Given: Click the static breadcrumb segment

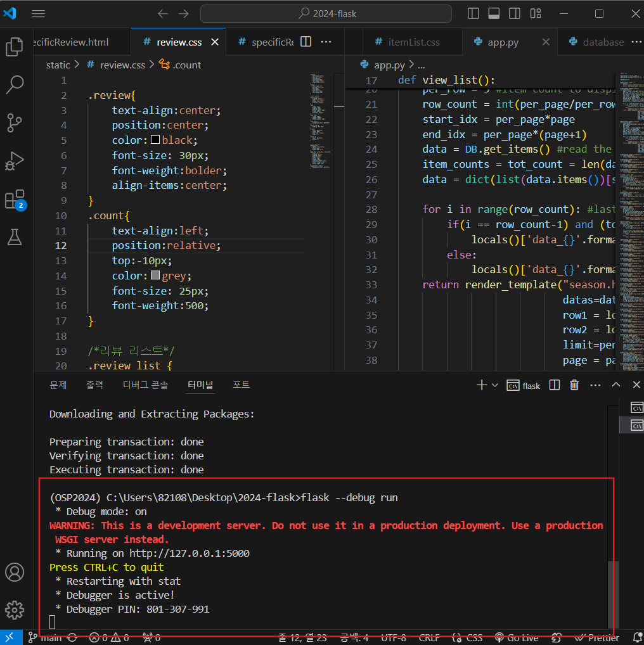Looking at the screenshot, I should 58,65.
